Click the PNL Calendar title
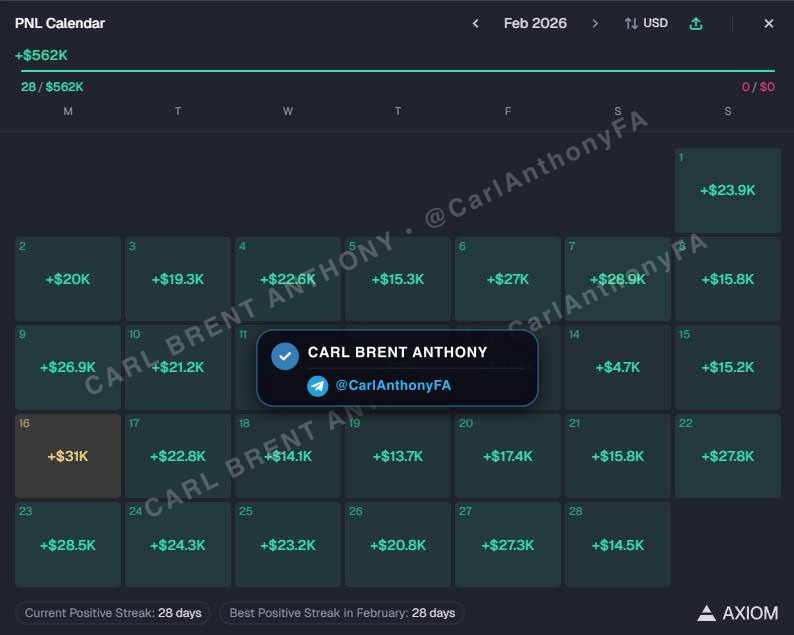The height and width of the screenshot is (635, 794). [60, 23]
